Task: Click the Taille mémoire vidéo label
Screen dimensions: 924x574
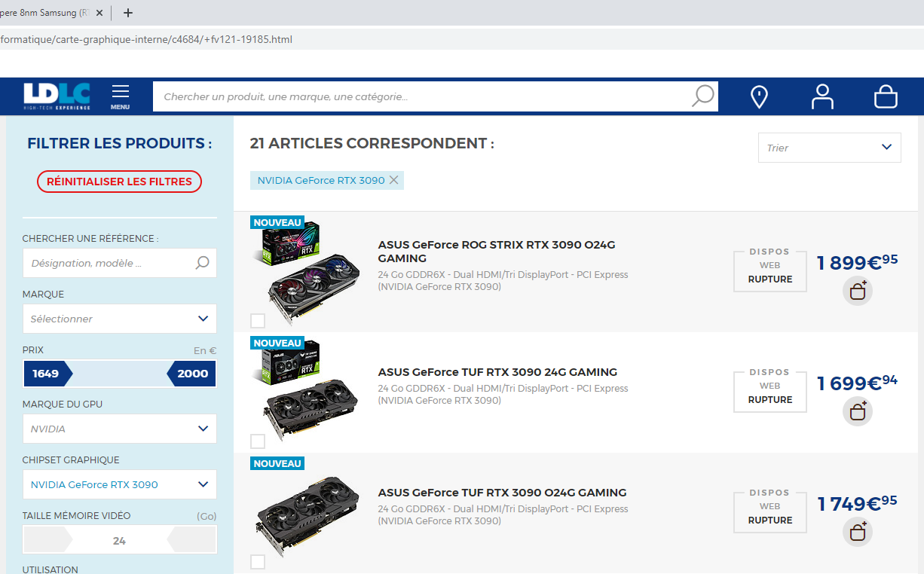Action: (x=77, y=516)
